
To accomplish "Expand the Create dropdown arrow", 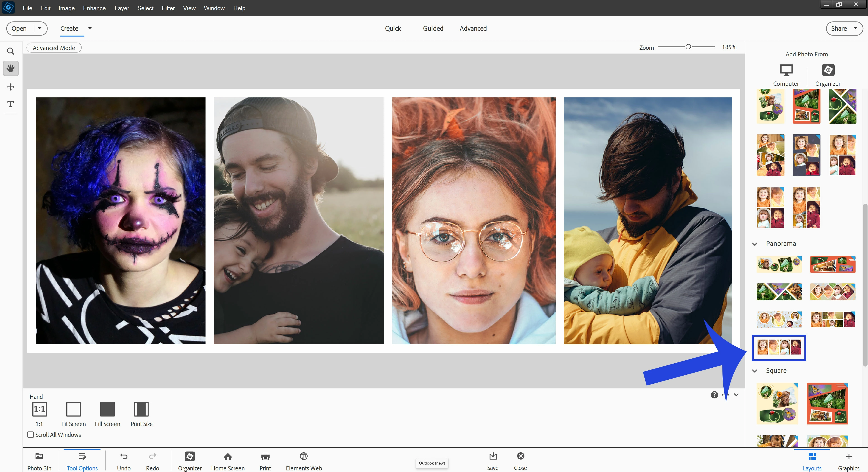I will [x=90, y=28].
